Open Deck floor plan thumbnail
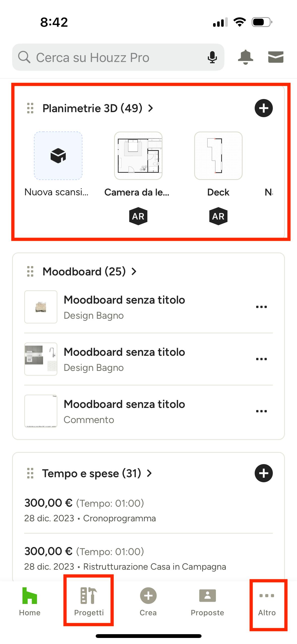Screen dimensions: 297x644 [x=218, y=156]
